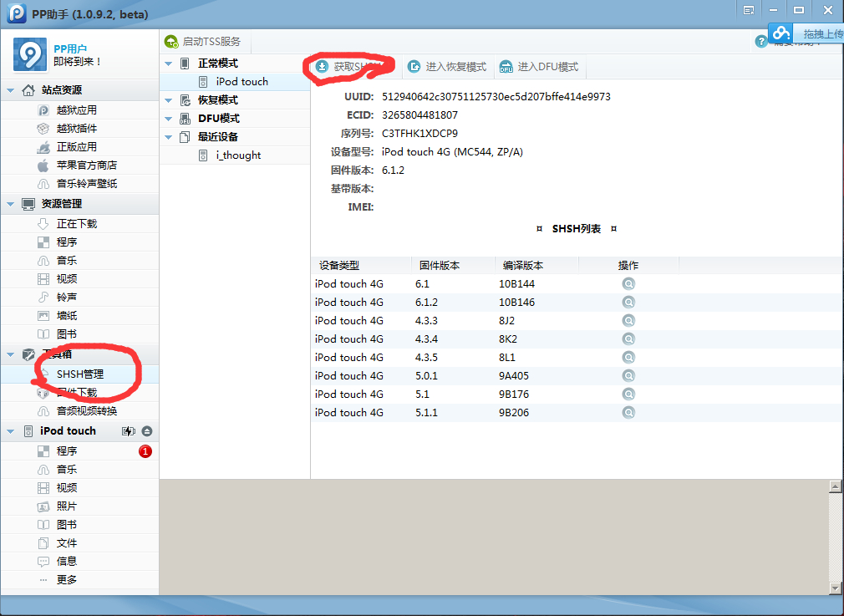Click the 设备类型 column header
The image size is (844, 616).
pos(361,266)
